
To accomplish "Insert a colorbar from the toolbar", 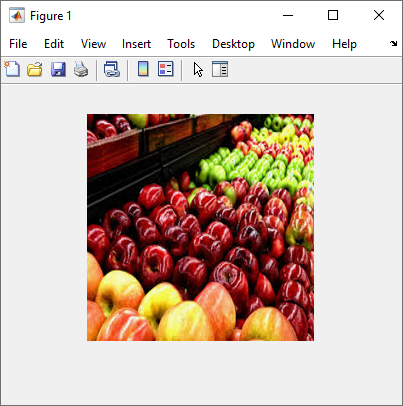I will pos(143,69).
